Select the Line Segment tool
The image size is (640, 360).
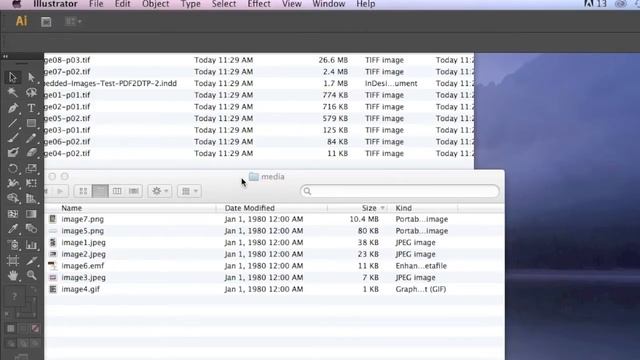pyautogui.click(x=13, y=123)
